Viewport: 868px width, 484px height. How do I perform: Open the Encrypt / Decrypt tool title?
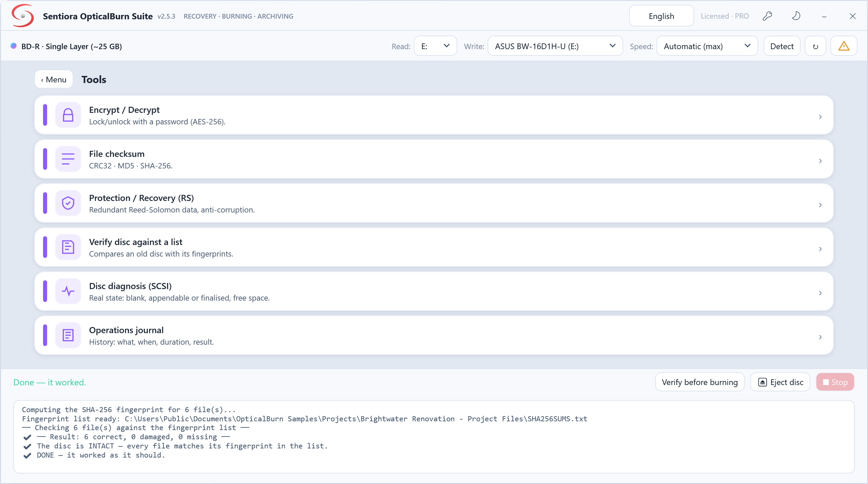click(124, 110)
